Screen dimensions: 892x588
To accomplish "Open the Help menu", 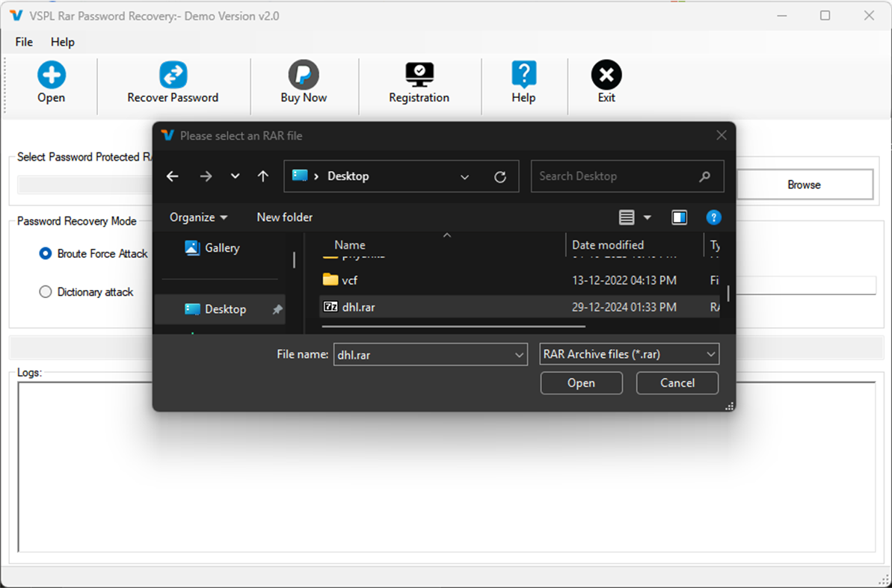I will click(62, 42).
